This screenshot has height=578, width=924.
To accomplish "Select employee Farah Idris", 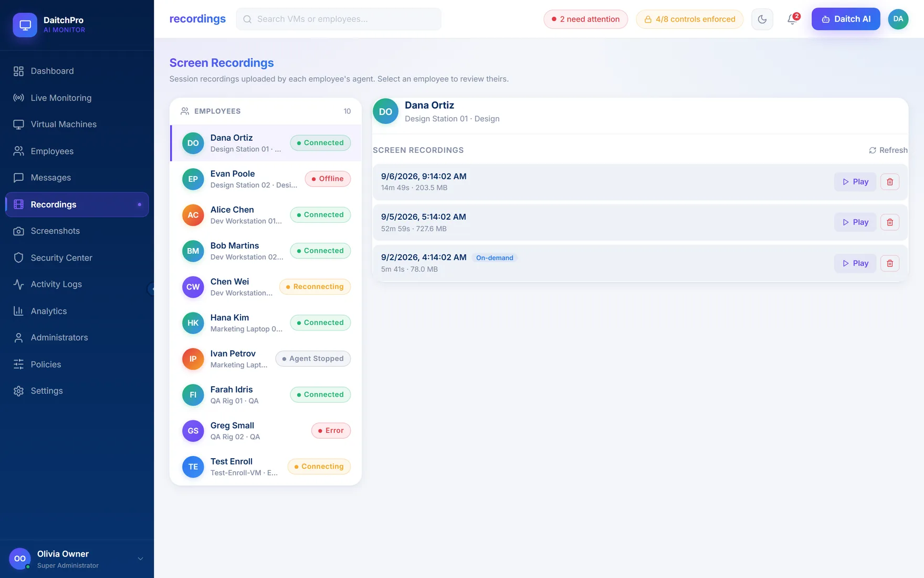I will (266, 395).
